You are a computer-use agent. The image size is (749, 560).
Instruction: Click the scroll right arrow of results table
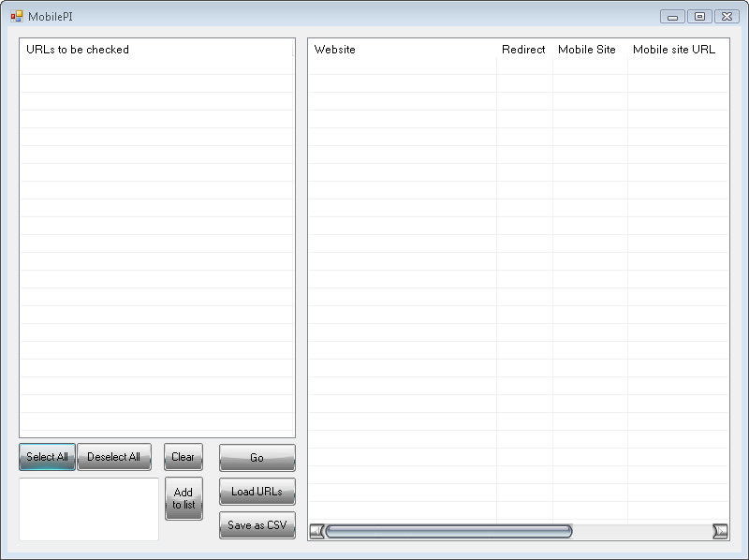(720, 531)
